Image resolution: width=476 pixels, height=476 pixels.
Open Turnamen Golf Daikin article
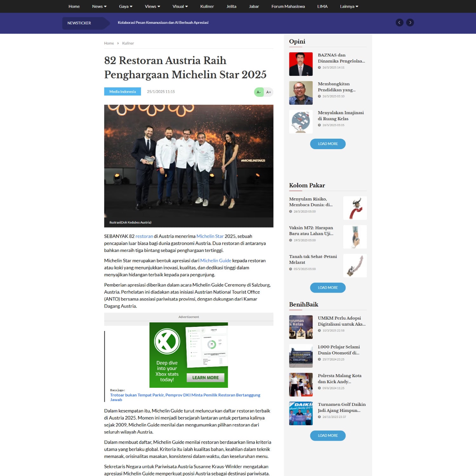tap(342, 407)
